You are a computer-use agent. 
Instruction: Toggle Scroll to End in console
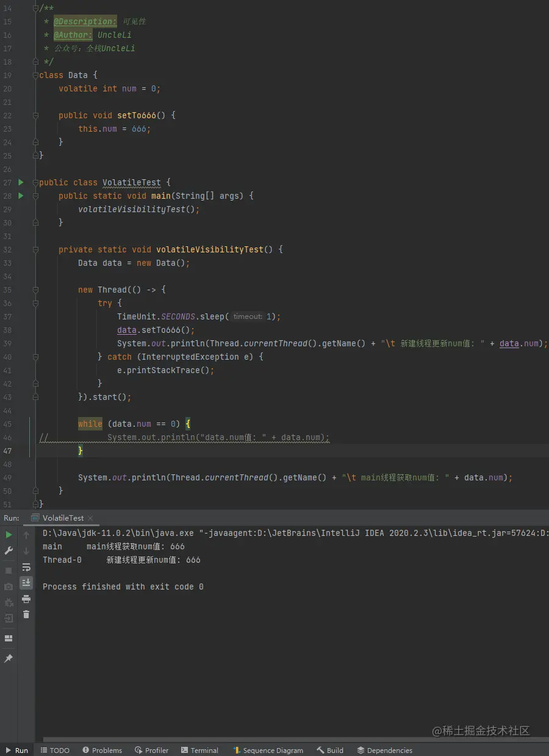[x=26, y=583]
